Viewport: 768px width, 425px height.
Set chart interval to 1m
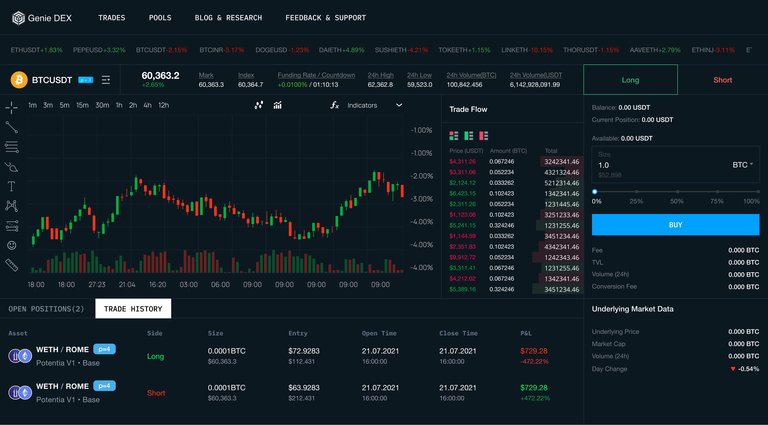tap(32, 105)
